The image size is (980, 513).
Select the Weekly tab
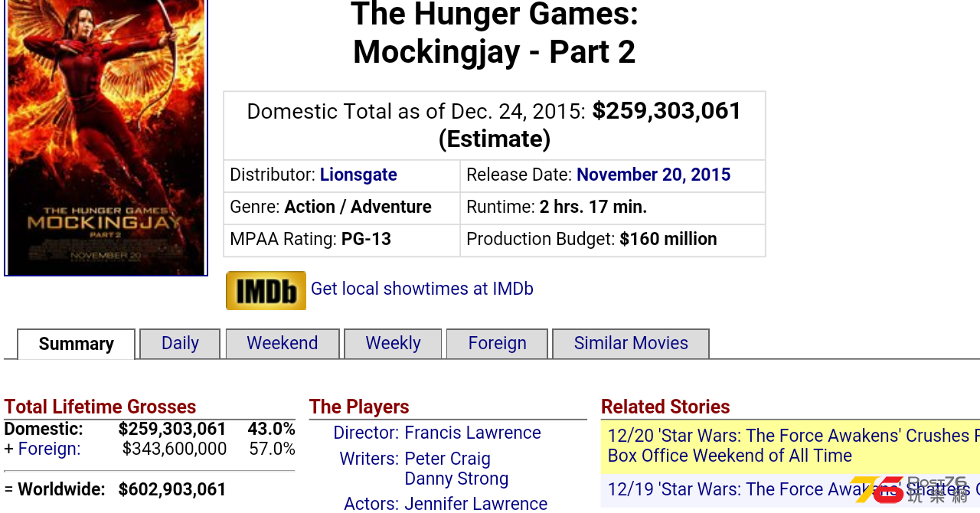pyautogui.click(x=393, y=344)
